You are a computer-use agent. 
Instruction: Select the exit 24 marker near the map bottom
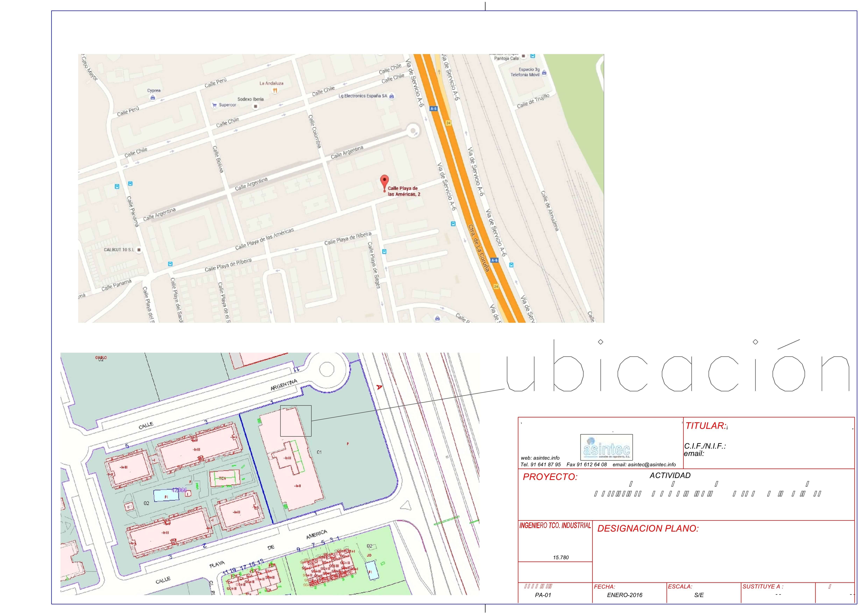tap(496, 287)
